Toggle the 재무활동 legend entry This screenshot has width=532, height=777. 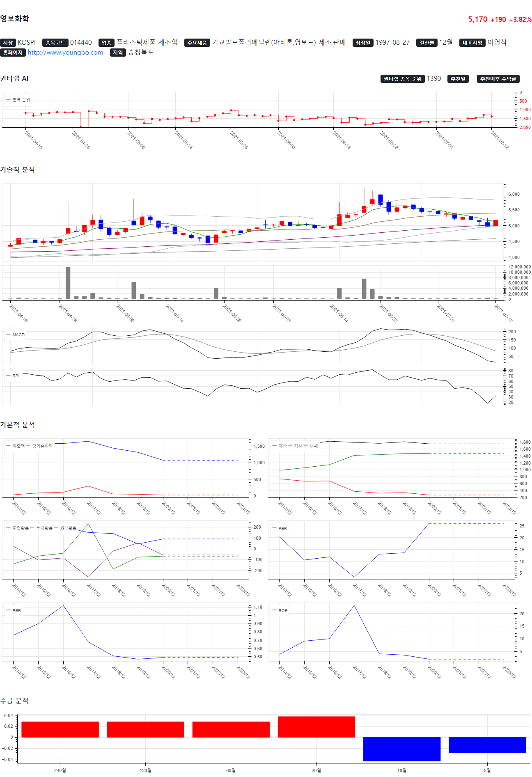click(65, 528)
